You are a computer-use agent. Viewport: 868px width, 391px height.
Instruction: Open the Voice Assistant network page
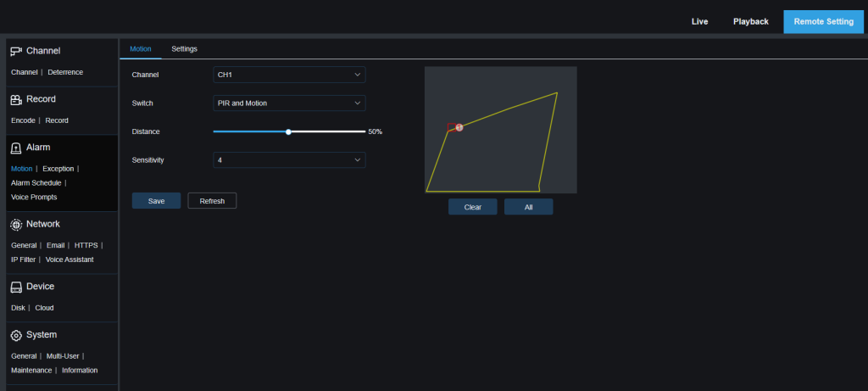pyautogui.click(x=70, y=260)
